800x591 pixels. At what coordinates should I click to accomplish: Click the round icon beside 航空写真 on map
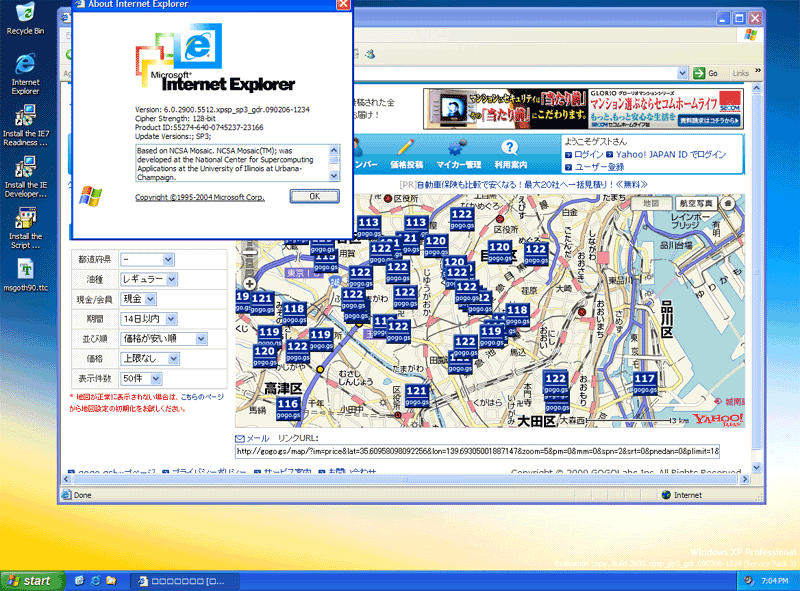pos(728,203)
